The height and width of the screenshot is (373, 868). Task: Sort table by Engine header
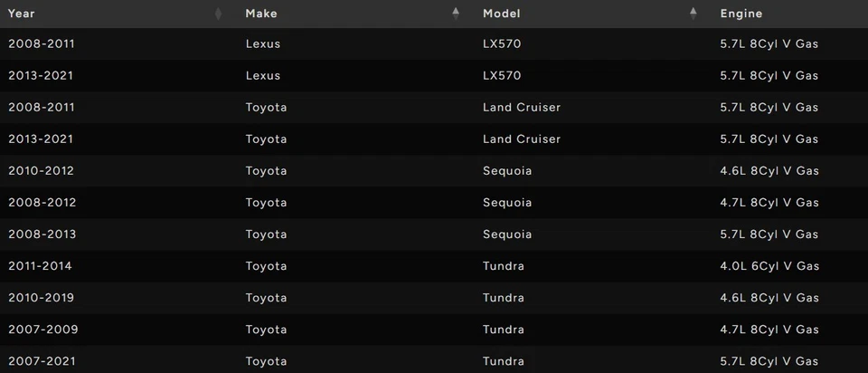pyautogui.click(x=741, y=14)
